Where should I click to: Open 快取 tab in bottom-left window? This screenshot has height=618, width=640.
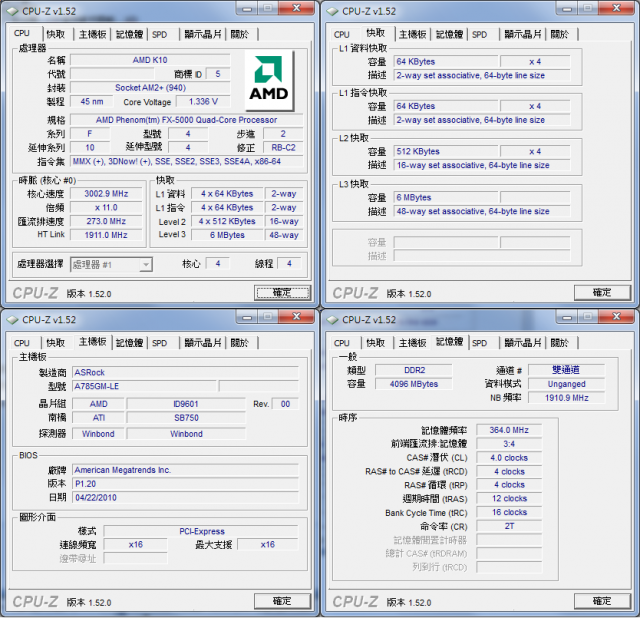[56, 343]
